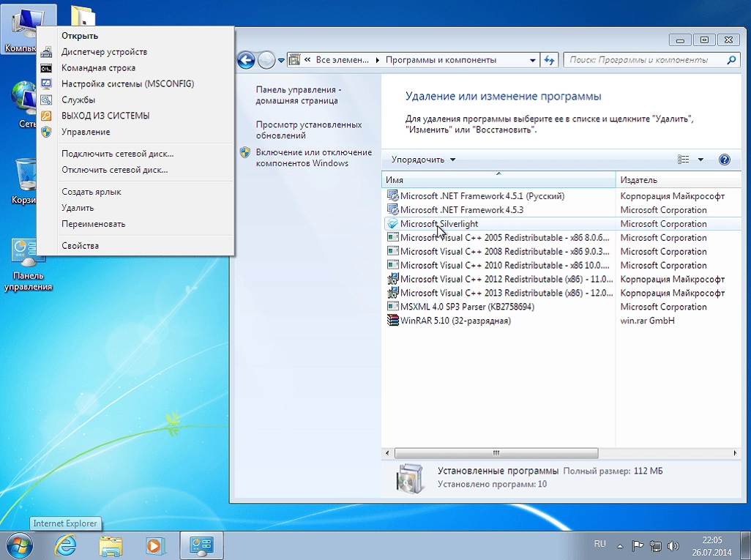Sort list by Издатель column header

[679, 180]
